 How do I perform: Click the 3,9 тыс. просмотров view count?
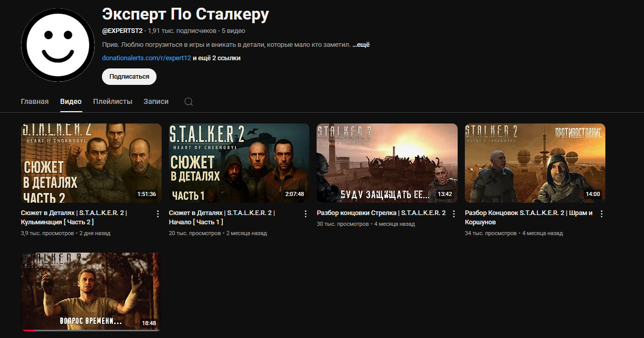[47, 233]
